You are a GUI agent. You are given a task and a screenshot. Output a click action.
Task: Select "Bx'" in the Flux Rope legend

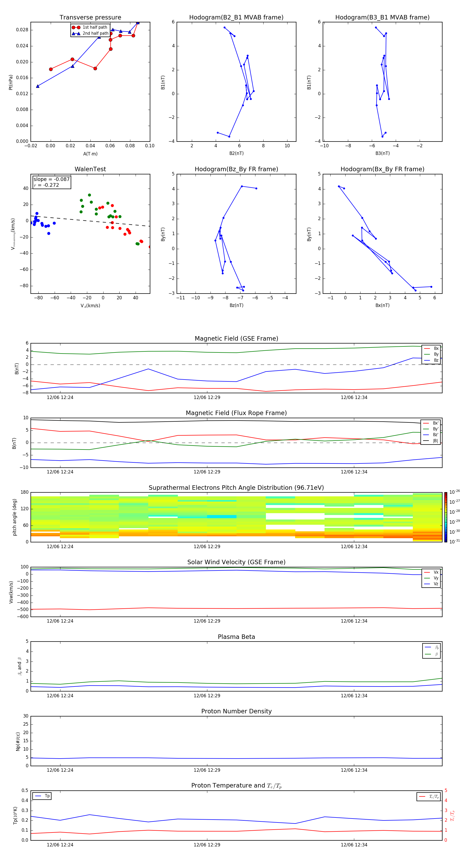tap(431, 423)
